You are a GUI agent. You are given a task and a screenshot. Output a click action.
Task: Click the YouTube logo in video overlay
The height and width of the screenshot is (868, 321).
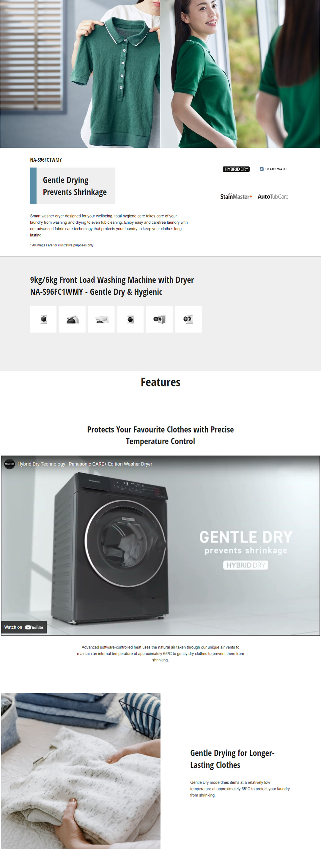click(34, 627)
